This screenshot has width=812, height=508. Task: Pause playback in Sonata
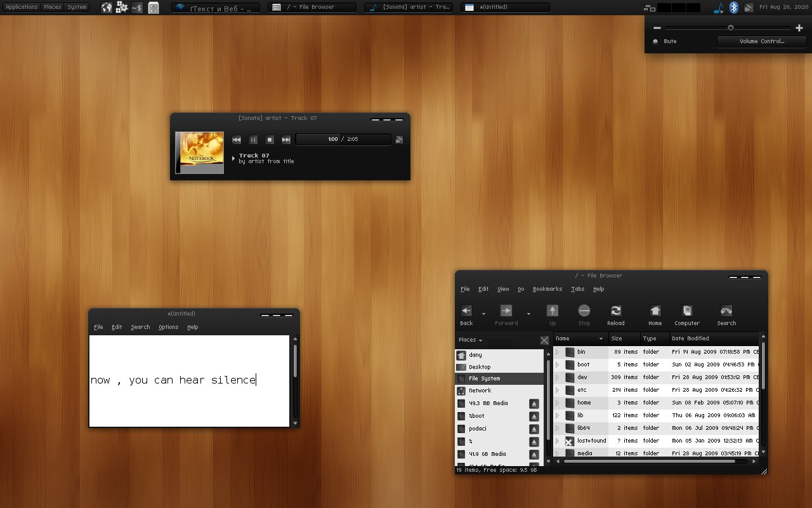tap(253, 140)
